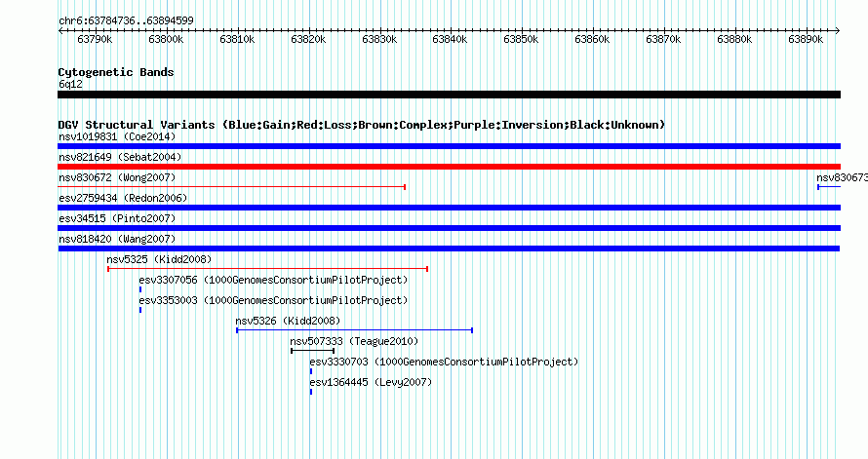Click the esv3330703 (1000GenomesConsortiumPilotProject) label
This screenshot has height=459, width=868.
pyautogui.click(x=444, y=362)
